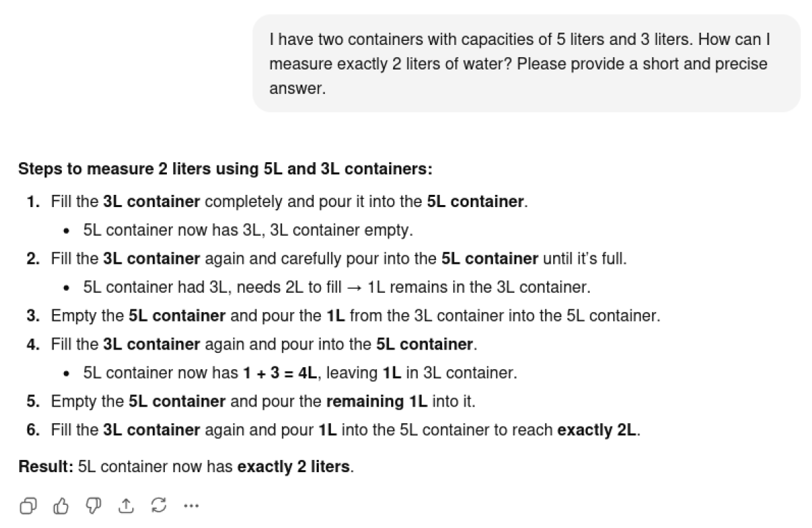Open the three-dot more options menu

click(x=191, y=506)
